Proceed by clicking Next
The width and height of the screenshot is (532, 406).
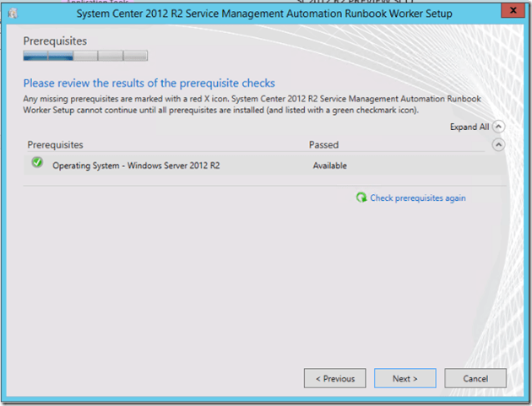coord(405,378)
